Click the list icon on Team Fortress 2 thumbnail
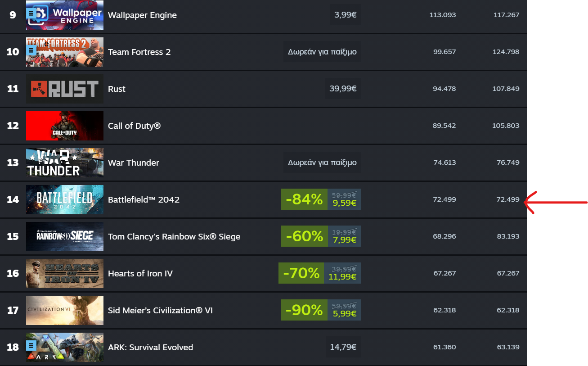The height and width of the screenshot is (366, 588). [31, 50]
